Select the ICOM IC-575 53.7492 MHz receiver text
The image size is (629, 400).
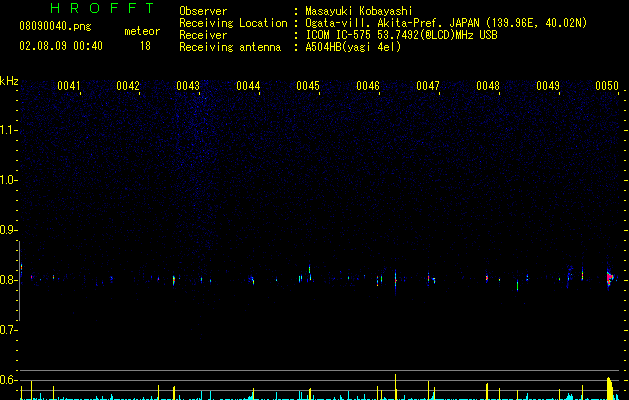401,35
